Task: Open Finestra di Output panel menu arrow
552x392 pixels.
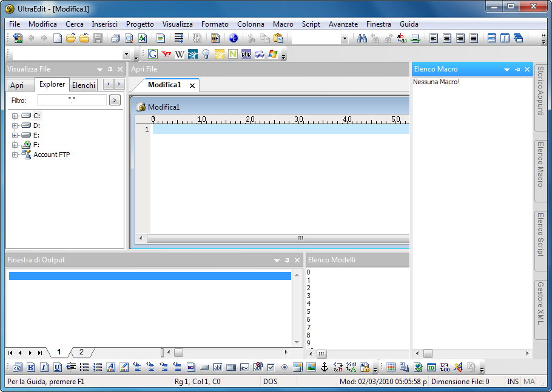Action: point(277,261)
